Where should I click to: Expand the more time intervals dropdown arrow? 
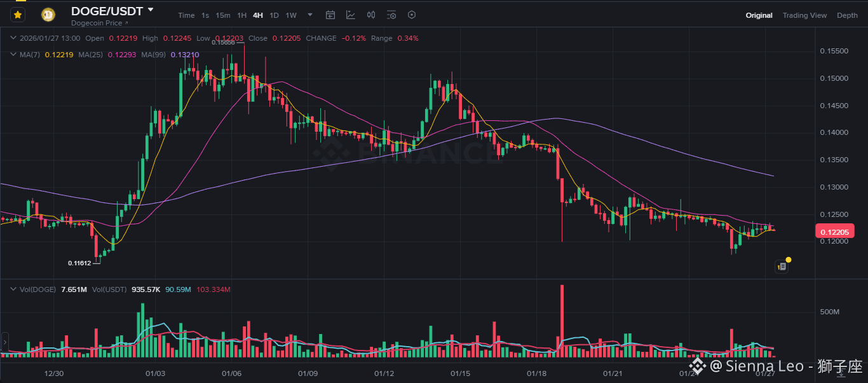pos(309,15)
